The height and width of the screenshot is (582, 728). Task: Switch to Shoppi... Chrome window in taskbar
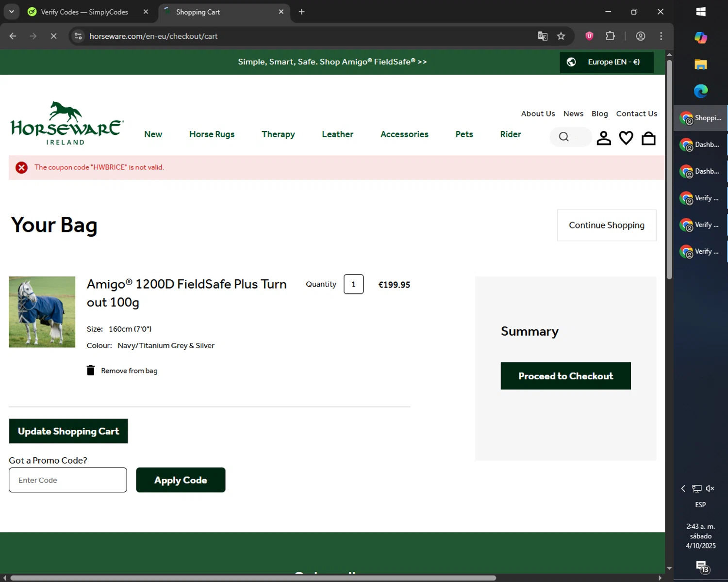[x=700, y=118]
